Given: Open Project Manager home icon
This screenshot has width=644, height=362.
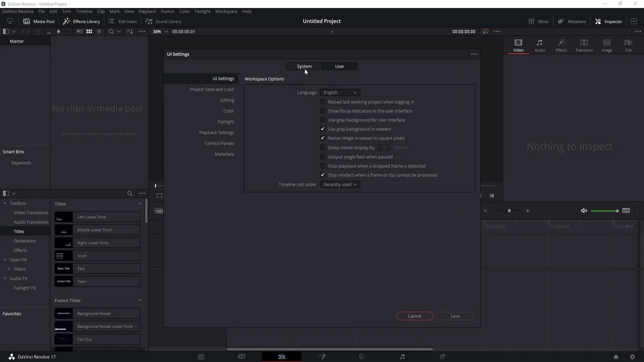Looking at the screenshot, I should tap(616, 357).
